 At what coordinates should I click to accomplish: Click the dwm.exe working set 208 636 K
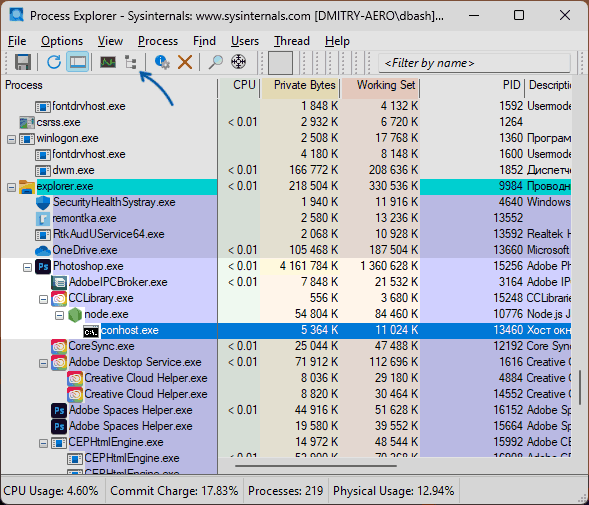pos(393,170)
